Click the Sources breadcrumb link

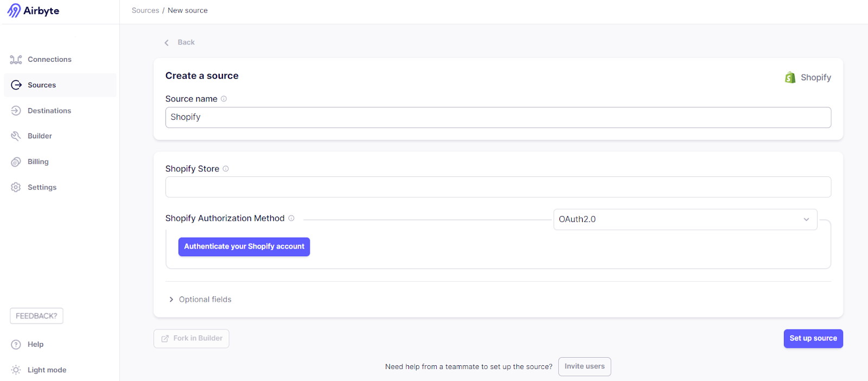pos(145,10)
